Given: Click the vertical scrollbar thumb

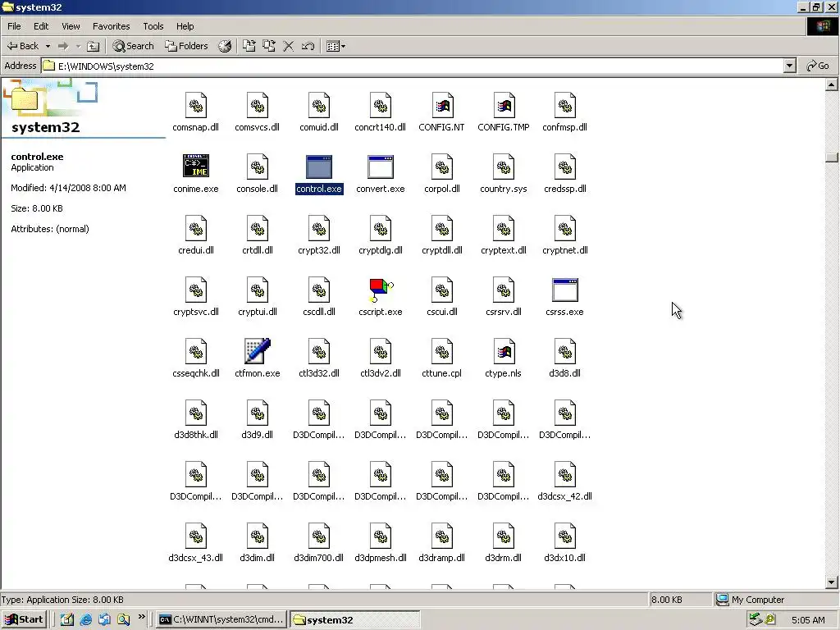Looking at the screenshot, I should click(x=832, y=157).
